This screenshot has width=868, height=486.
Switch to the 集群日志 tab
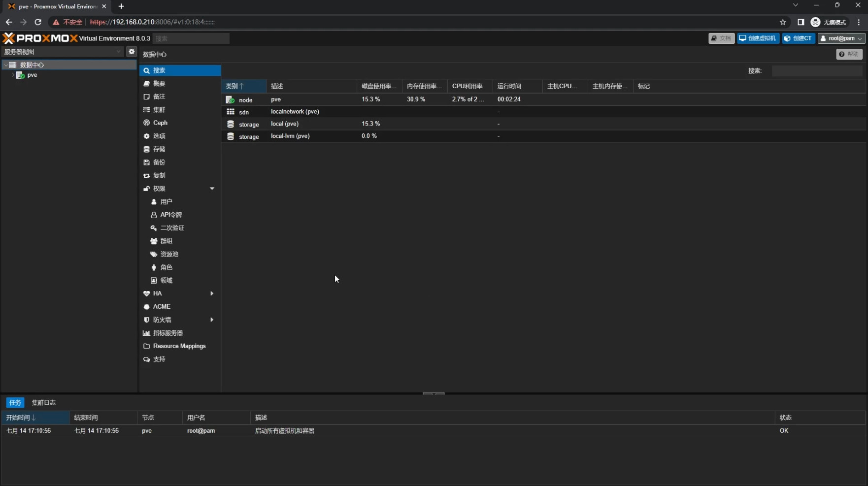[x=44, y=403]
